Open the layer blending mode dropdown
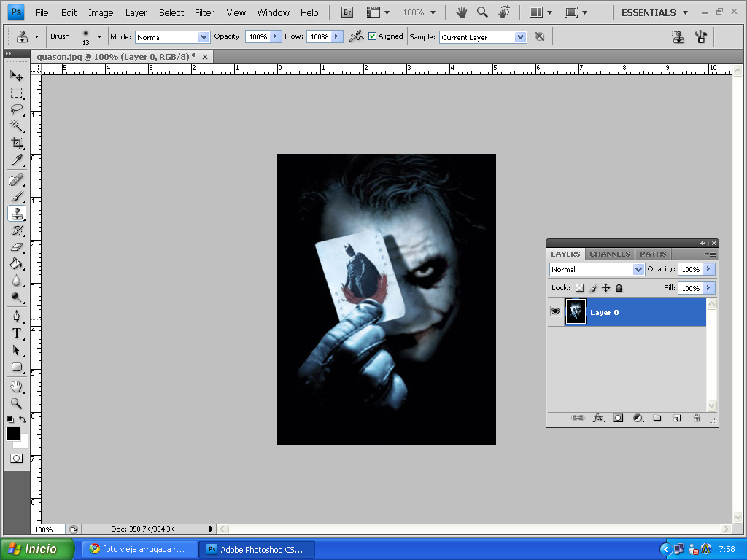 597,269
